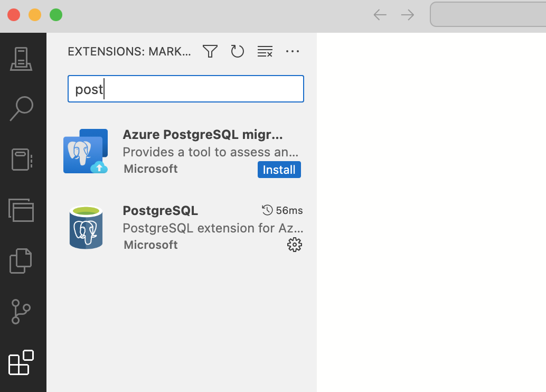Filter extensions with the funnel icon

point(210,52)
